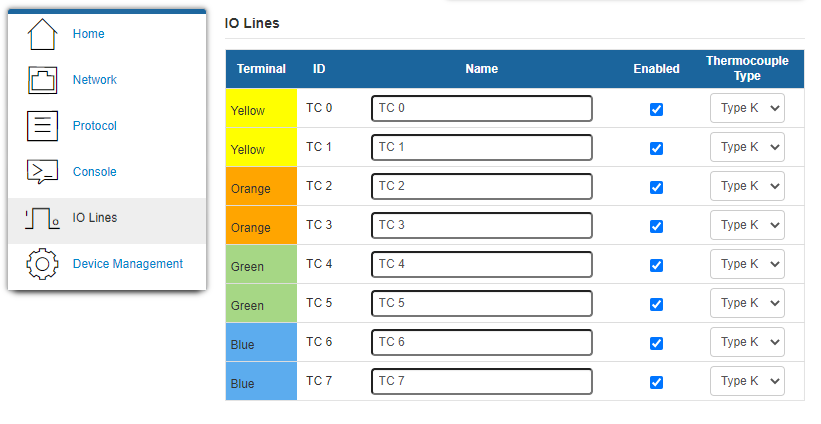The image size is (821, 424).
Task: Uncheck Enabled for TC 3
Action: tap(656, 226)
